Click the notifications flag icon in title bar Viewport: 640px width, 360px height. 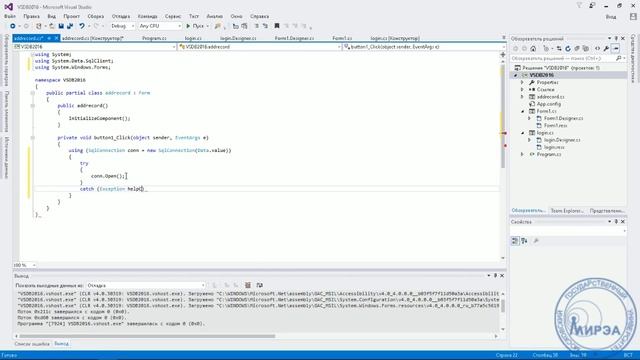point(579,6)
